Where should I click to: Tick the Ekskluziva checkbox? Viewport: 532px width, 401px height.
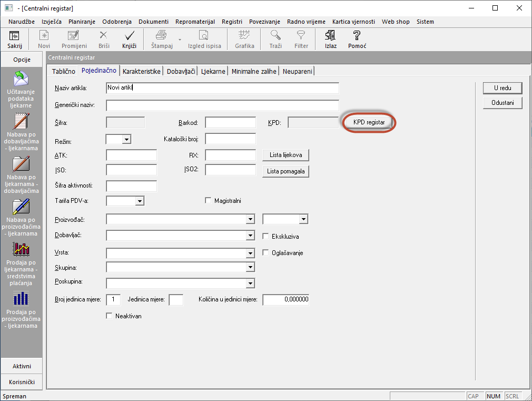click(266, 237)
